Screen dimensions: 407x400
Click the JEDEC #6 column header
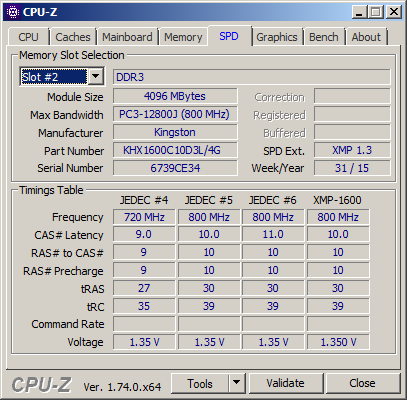tap(273, 200)
